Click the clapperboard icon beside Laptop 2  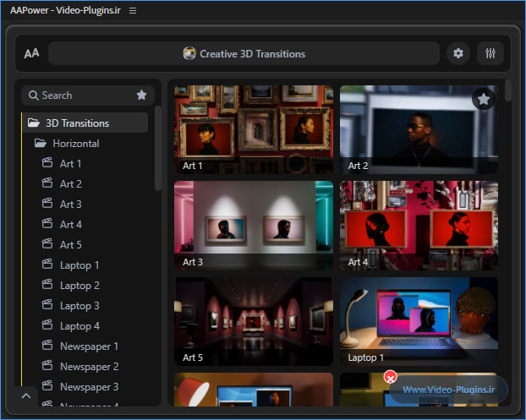pyautogui.click(x=47, y=285)
